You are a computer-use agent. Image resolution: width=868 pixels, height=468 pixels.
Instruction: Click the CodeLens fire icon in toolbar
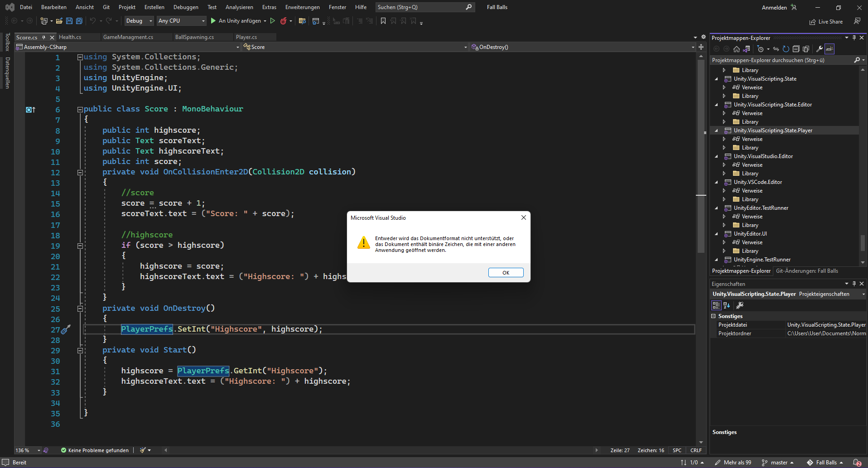click(284, 21)
